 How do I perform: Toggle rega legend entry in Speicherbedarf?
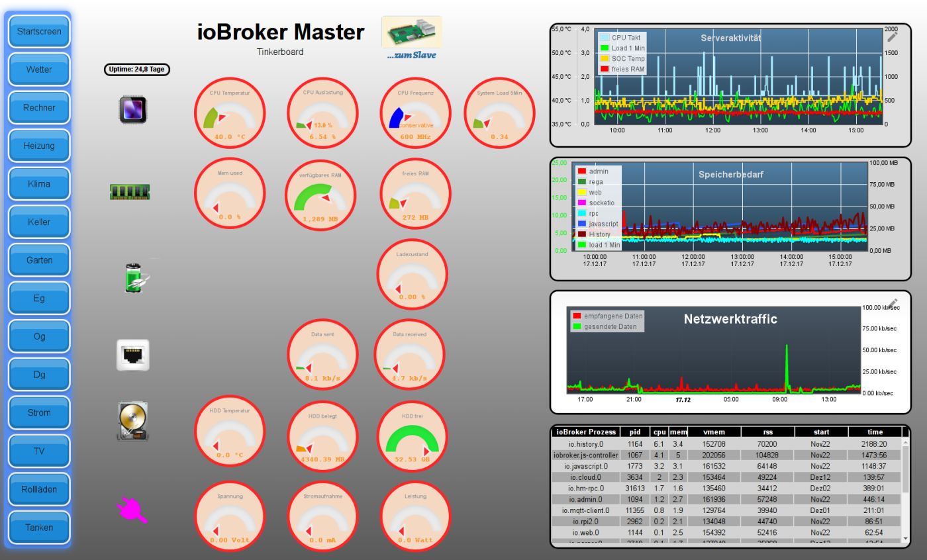[591, 182]
